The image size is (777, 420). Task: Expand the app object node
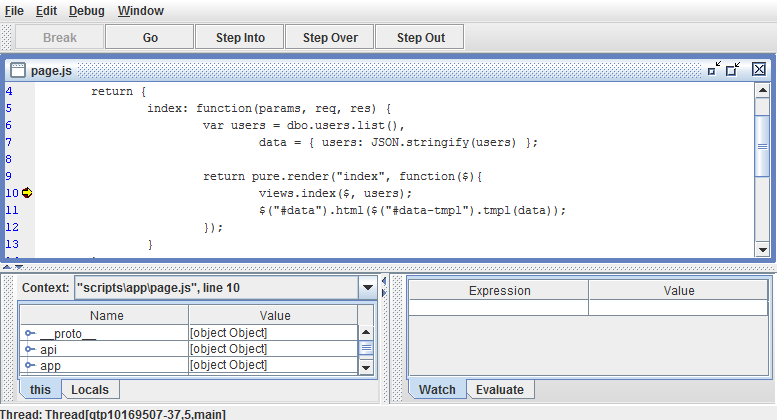coord(30,365)
